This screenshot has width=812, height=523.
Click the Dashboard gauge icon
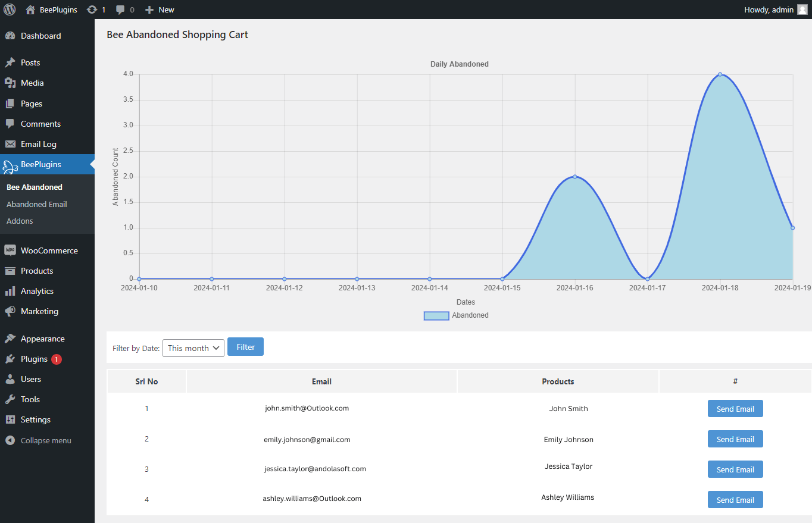(x=10, y=36)
